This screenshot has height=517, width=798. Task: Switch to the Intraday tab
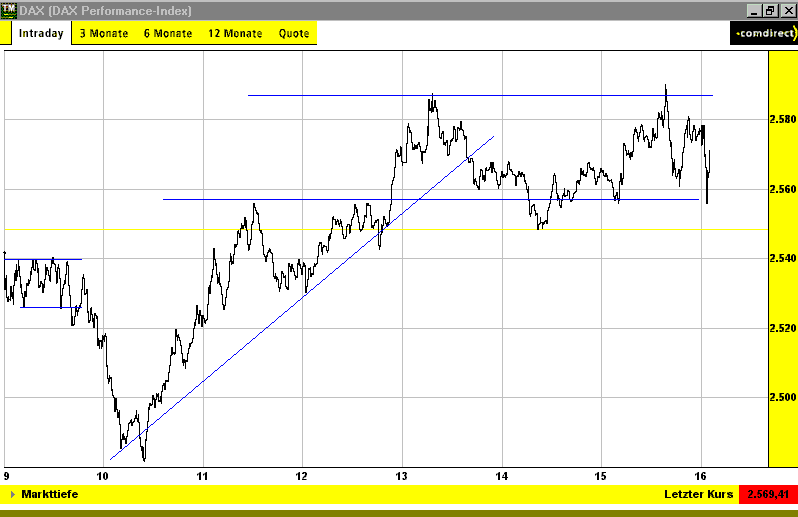click(x=41, y=34)
